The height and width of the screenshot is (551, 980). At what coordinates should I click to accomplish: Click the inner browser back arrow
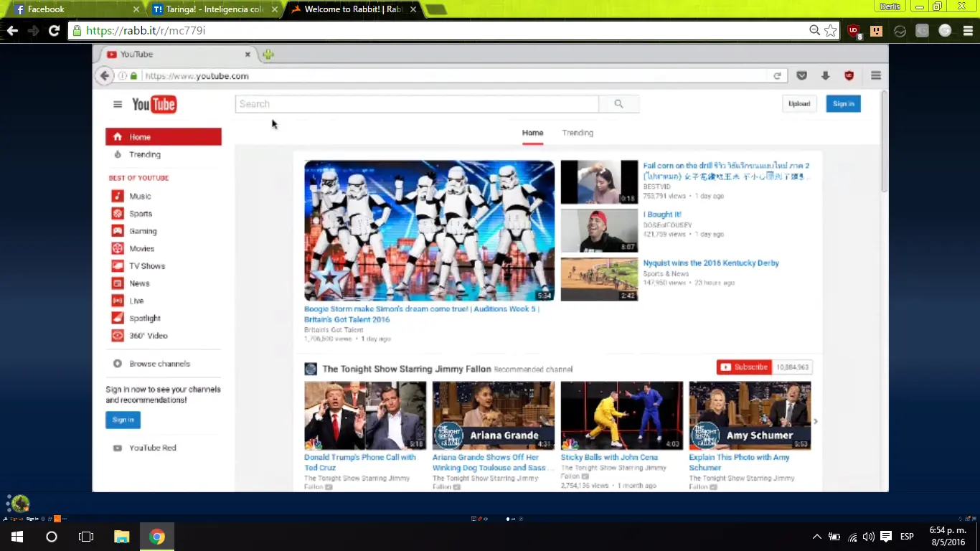pyautogui.click(x=105, y=75)
